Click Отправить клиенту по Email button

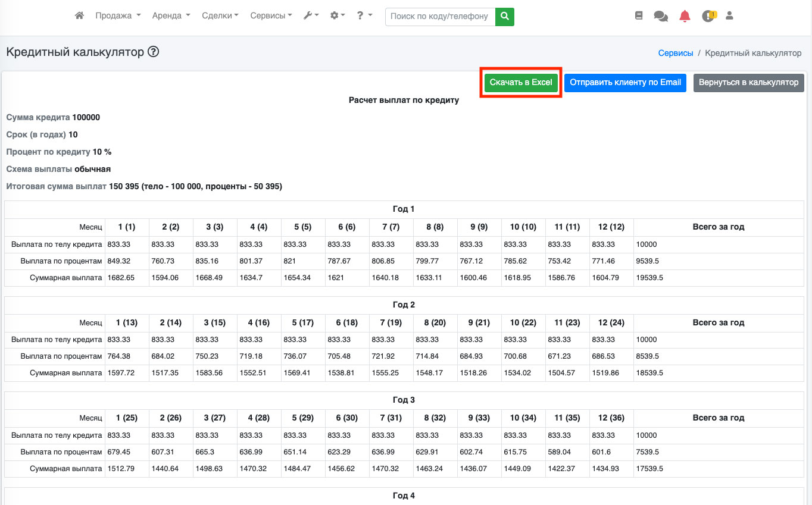tap(625, 83)
